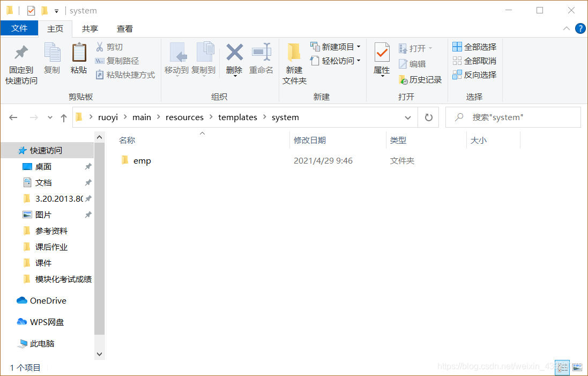The image size is (588, 376).
Task: Click 全部取消 select none
Action: coord(474,61)
